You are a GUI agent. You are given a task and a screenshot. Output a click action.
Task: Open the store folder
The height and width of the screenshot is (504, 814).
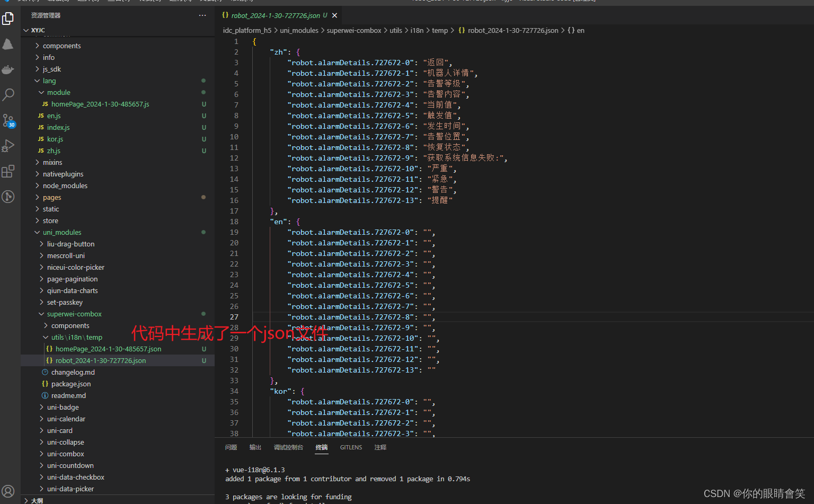pos(50,220)
